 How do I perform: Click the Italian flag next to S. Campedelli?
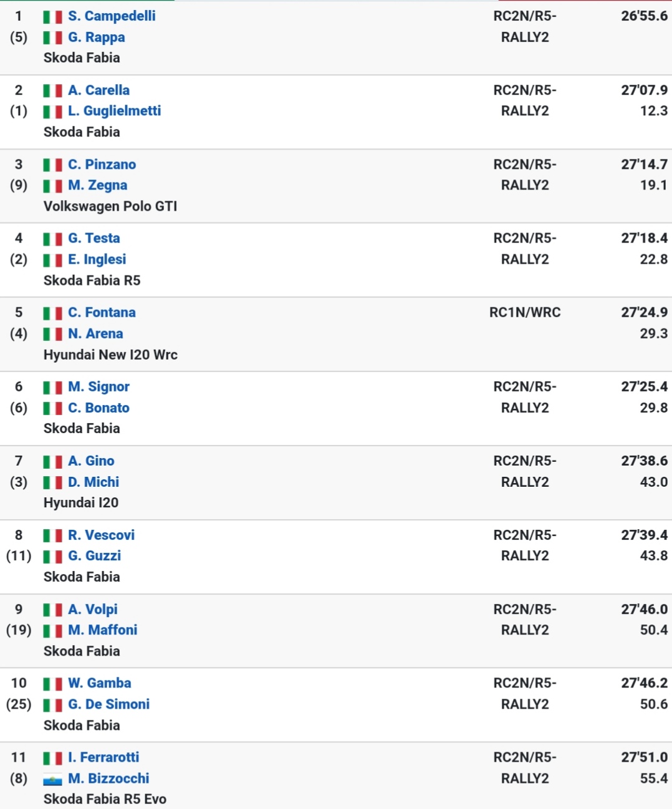tap(52, 17)
